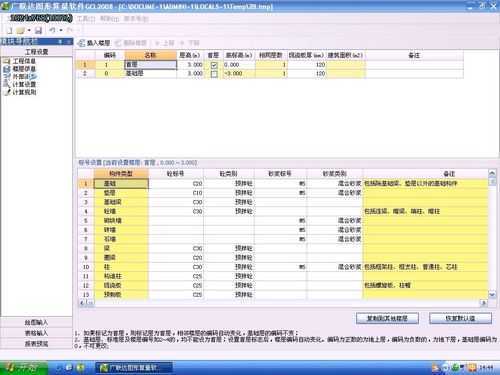The width and height of the screenshot is (500, 375).
Task: Click the 广联达图形算量软件 taskbar button
Action: tap(133, 368)
